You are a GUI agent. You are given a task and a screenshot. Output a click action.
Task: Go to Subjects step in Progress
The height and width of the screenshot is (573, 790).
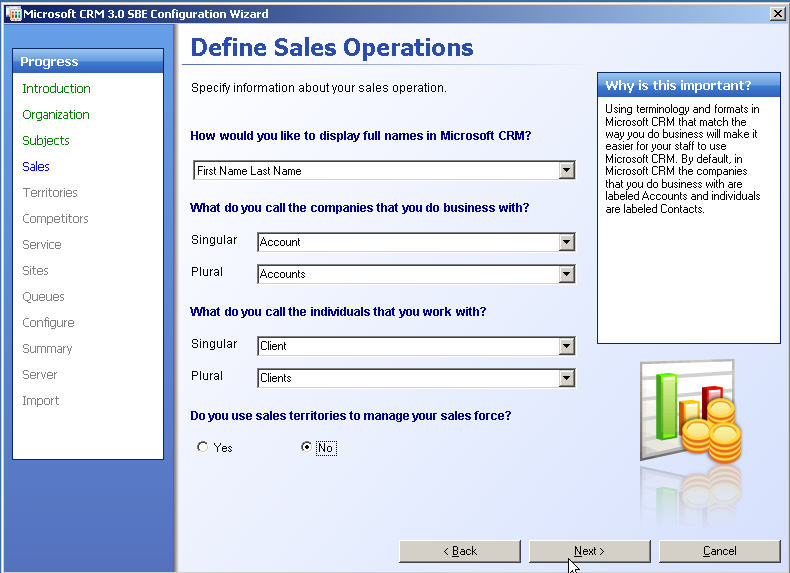[x=46, y=141]
